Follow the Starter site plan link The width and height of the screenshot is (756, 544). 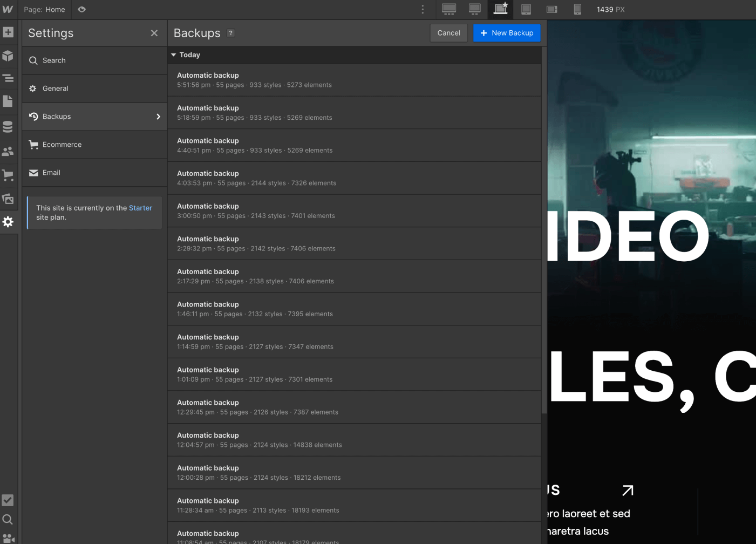140,208
